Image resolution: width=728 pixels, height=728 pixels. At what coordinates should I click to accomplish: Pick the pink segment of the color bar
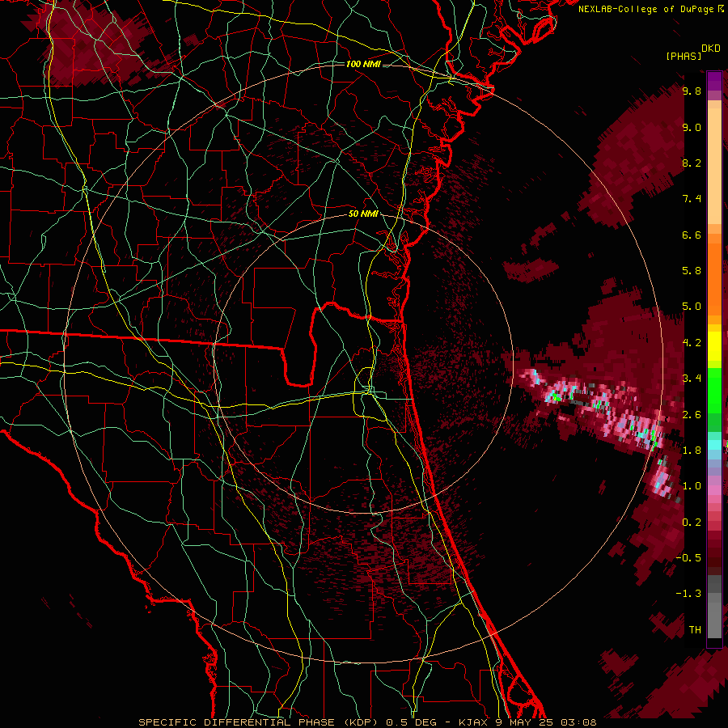tap(714, 490)
